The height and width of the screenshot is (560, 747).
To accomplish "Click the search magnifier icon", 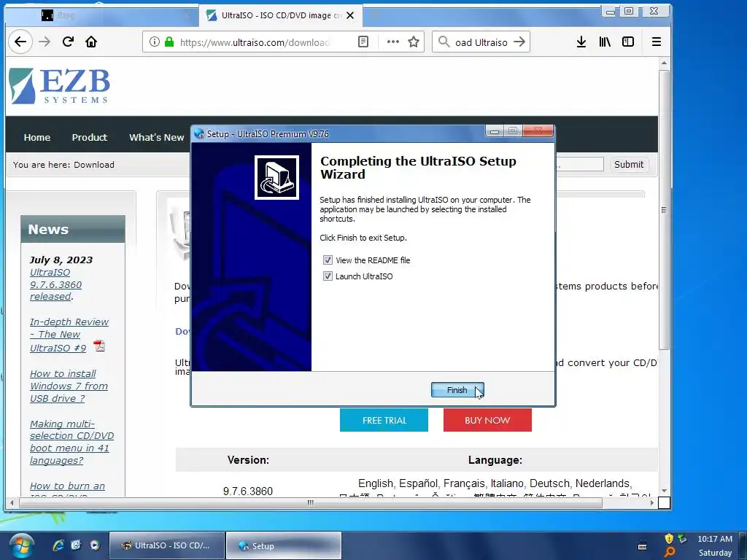I will tap(444, 42).
